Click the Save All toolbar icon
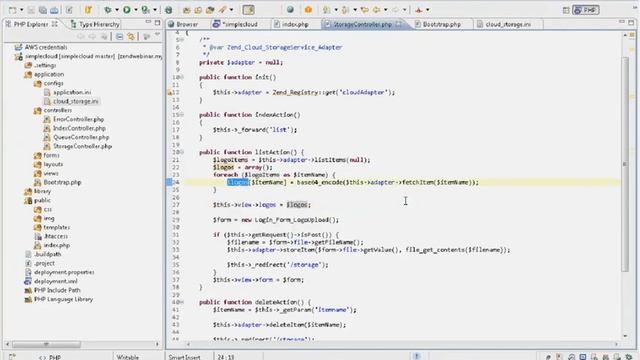Viewport: 640px width, 360px height. pos(42,10)
